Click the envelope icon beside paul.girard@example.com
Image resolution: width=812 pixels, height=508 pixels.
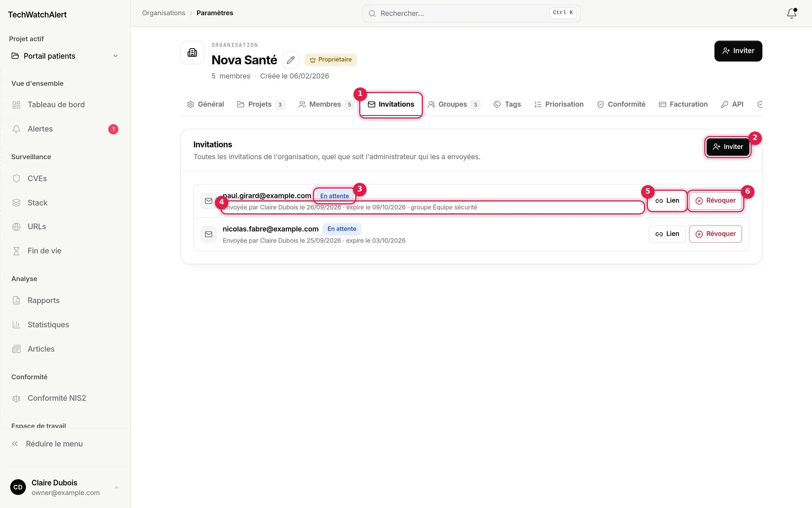(208, 201)
